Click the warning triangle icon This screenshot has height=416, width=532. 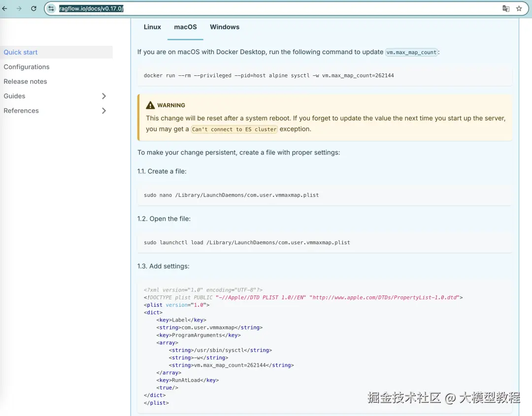[150, 105]
